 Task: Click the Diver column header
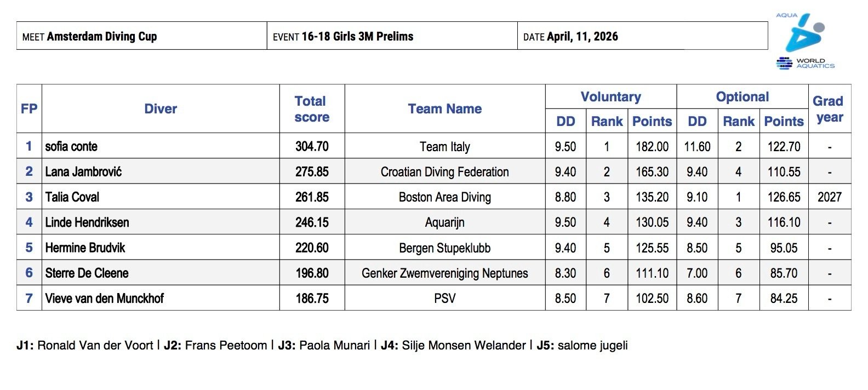[x=161, y=108]
